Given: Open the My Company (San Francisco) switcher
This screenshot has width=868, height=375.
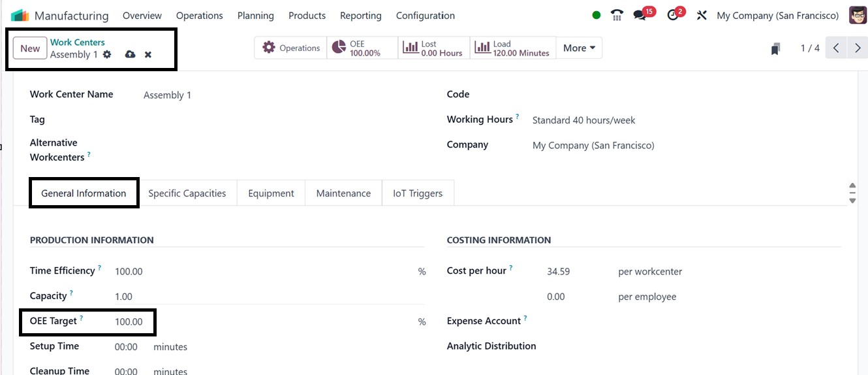Looking at the screenshot, I should click(777, 15).
